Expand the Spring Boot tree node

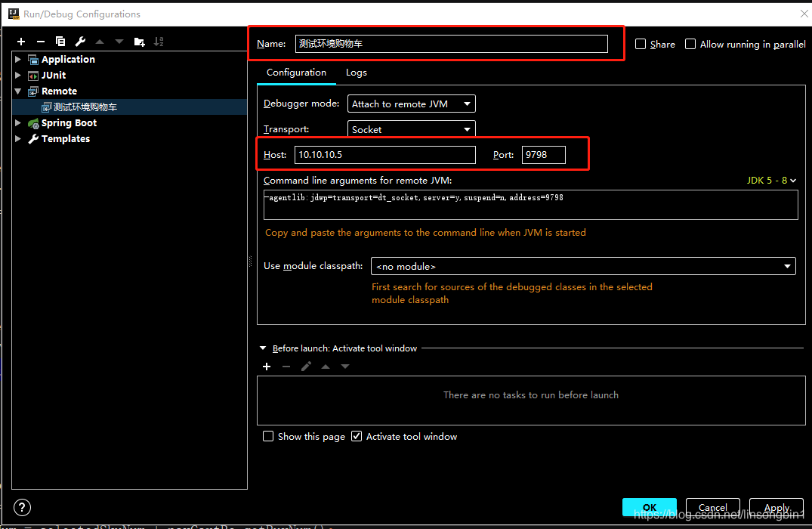[18, 122]
